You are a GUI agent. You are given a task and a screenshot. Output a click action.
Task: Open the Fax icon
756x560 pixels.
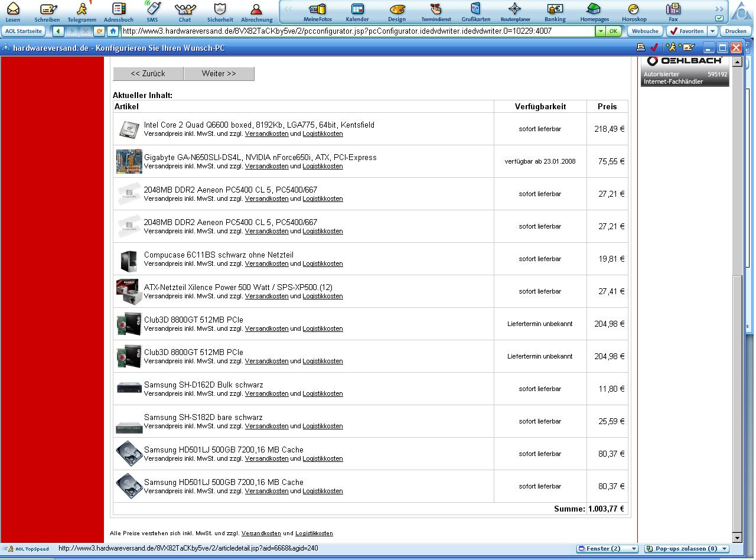pyautogui.click(x=673, y=9)
